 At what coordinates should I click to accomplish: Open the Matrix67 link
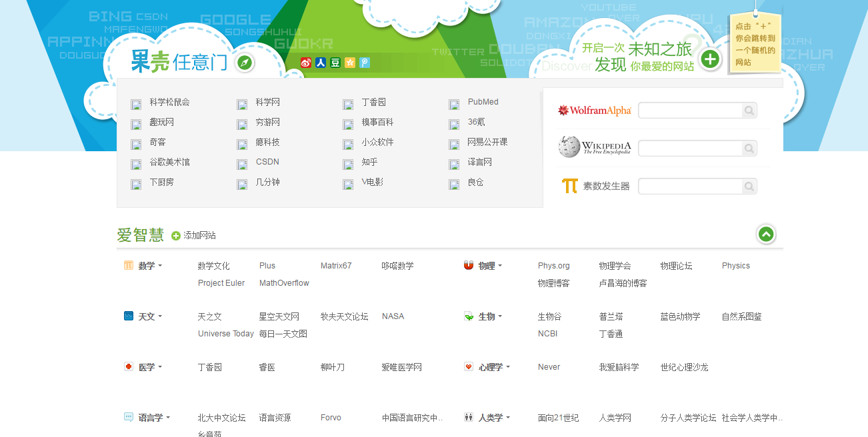point(336,266)
